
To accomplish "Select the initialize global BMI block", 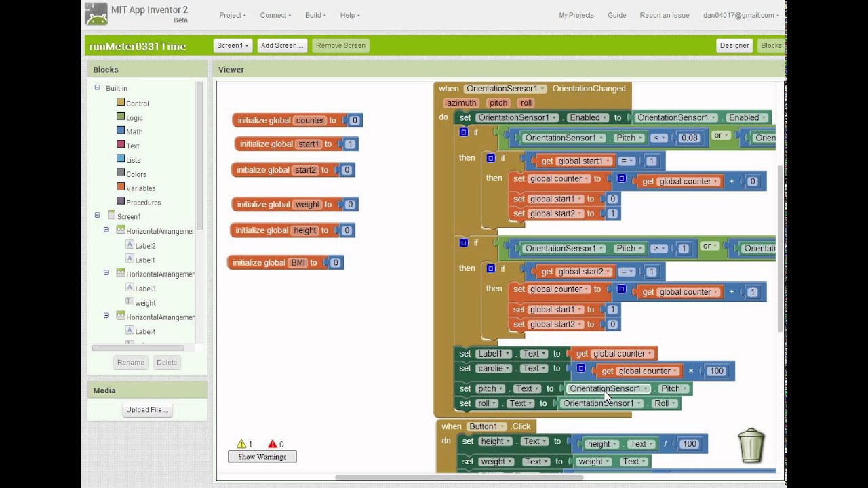I will [x=285, y=262].
